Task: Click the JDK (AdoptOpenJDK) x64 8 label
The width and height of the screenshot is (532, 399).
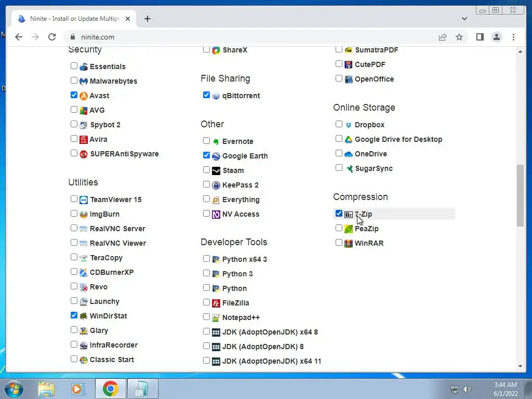Action: pyautogui.click(x=270, y=332)
